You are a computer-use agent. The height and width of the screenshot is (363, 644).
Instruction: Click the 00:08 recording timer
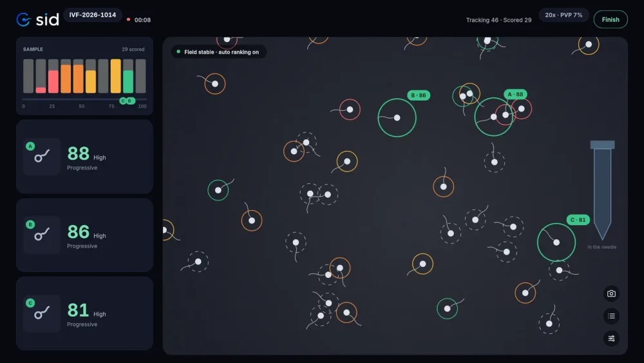pos(142,20)
